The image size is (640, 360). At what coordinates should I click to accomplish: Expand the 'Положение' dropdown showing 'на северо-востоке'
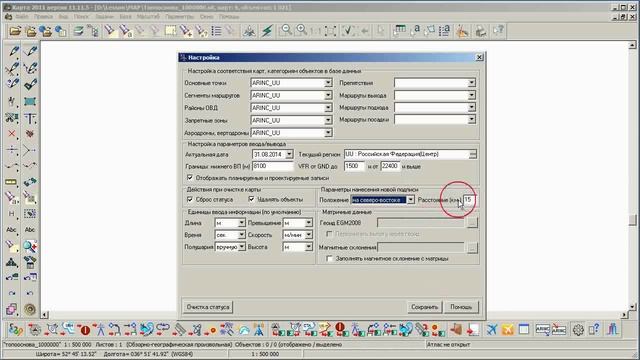411,200
